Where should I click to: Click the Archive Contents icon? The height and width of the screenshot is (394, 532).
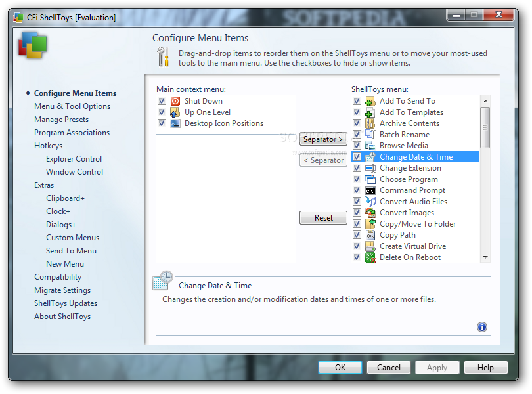click(370, 123)
